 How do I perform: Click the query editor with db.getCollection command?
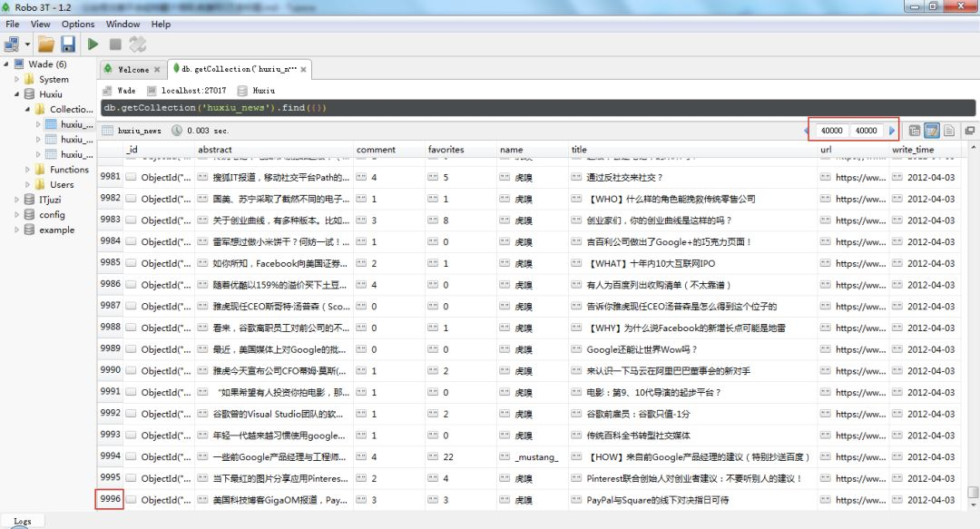tap(537, 108)
